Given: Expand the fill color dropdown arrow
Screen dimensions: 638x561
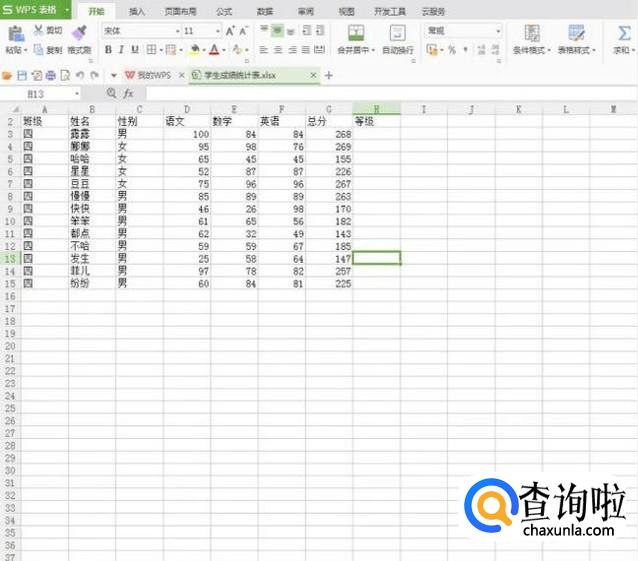Looking at the screenshot, I should pos(204,50).
